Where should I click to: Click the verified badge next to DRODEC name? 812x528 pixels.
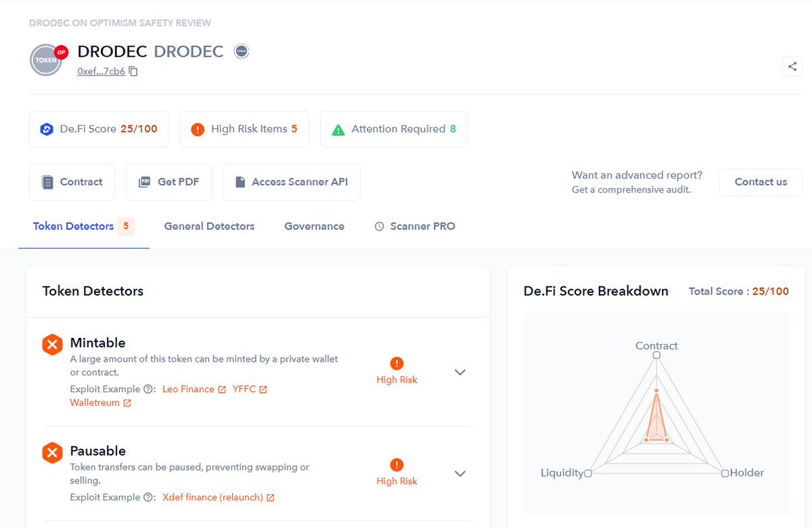241,51
